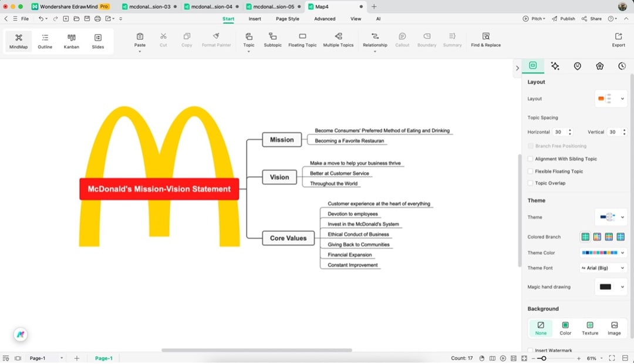Screen dimensions: 634x364
Task: Insert a Floating Topic
Action: 302,40
